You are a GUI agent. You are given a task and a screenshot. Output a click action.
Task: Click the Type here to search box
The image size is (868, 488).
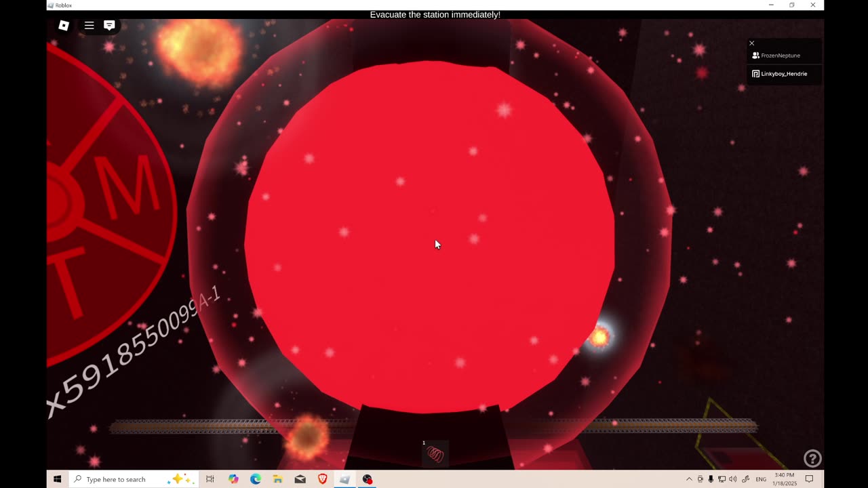click(x=134, y=479)
